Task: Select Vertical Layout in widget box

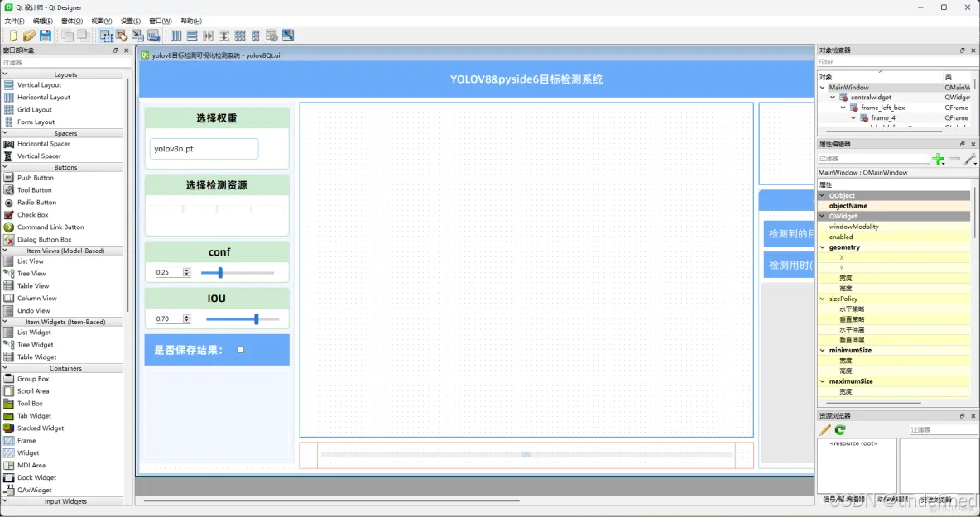Action: pyautogui.click(x=39, y=85)
